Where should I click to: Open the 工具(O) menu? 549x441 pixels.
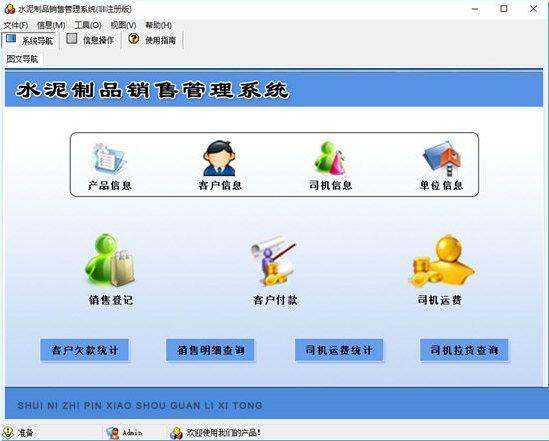tap(88, 25)
